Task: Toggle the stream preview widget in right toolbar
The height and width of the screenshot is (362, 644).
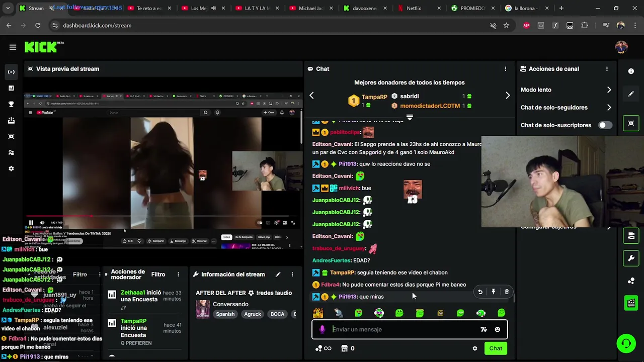Action: [631, 123]
